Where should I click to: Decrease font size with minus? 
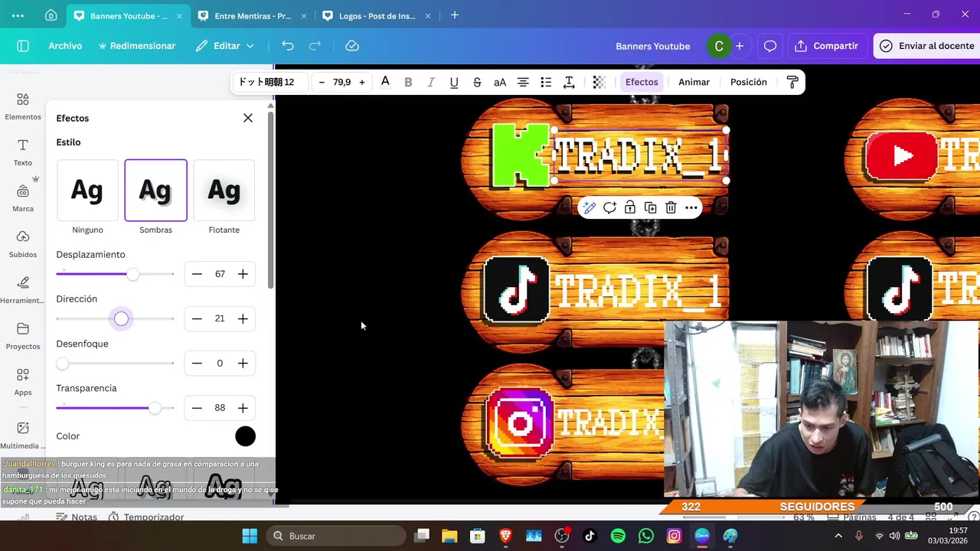(x=322, y=82)
